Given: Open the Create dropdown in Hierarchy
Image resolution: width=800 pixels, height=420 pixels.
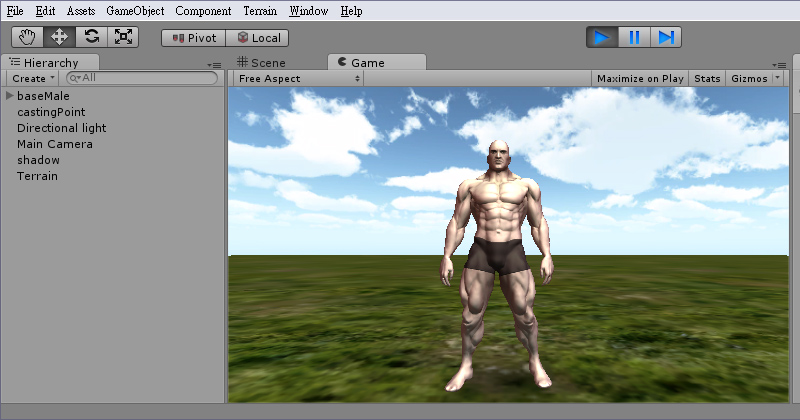Looking at the screenshot, I should [x=33, y=79].
